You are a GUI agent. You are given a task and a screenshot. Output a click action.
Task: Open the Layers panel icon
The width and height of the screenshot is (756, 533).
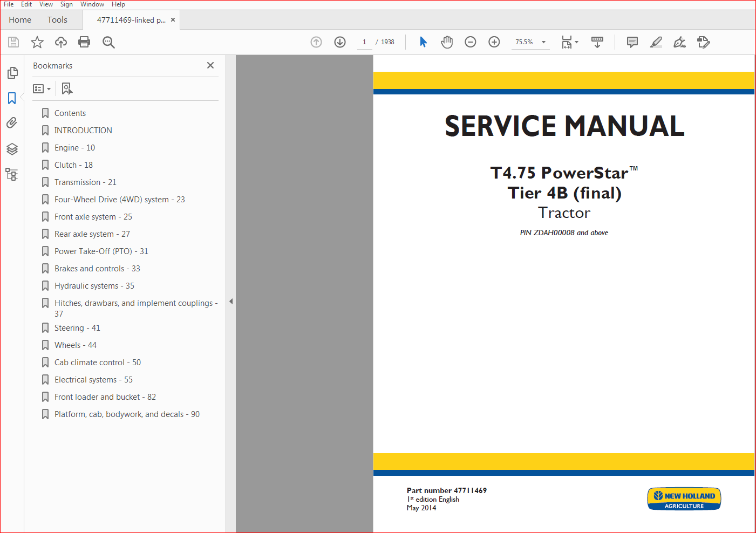coord(12,149)
